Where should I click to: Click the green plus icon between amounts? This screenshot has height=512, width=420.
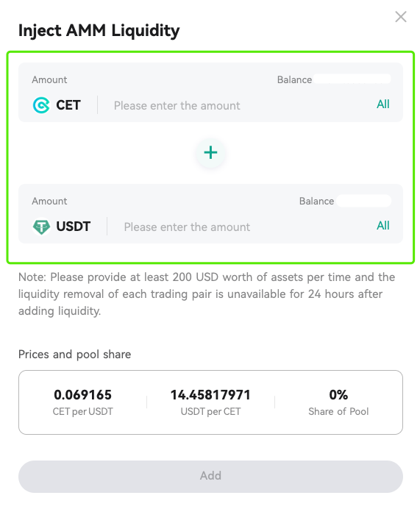click(210, 152)
